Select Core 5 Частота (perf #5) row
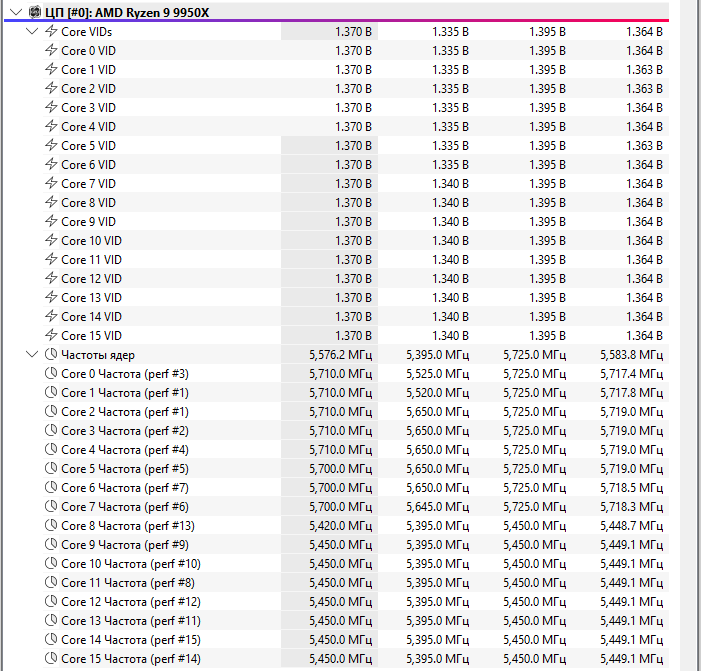 click(x=356, y=468)
